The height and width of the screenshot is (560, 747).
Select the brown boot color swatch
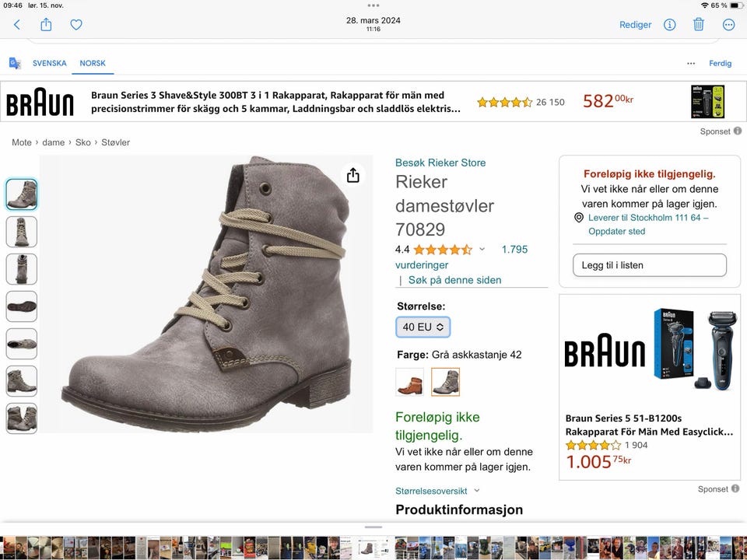pyautogui.click(x=409, y=382)
